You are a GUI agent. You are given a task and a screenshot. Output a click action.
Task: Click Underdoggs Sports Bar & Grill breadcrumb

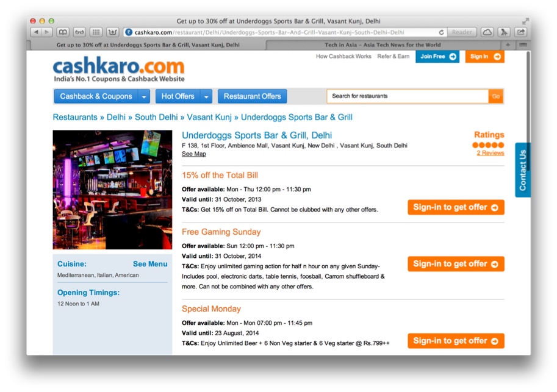click(296, 117)
